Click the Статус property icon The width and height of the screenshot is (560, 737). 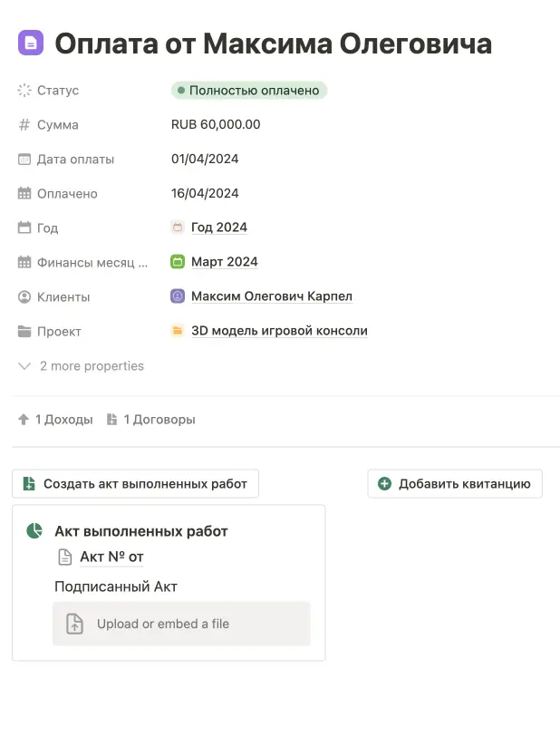(x=22, y=90)
